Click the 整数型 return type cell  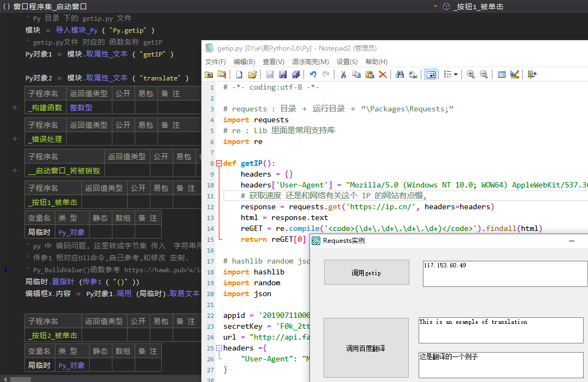pos(89,108)
